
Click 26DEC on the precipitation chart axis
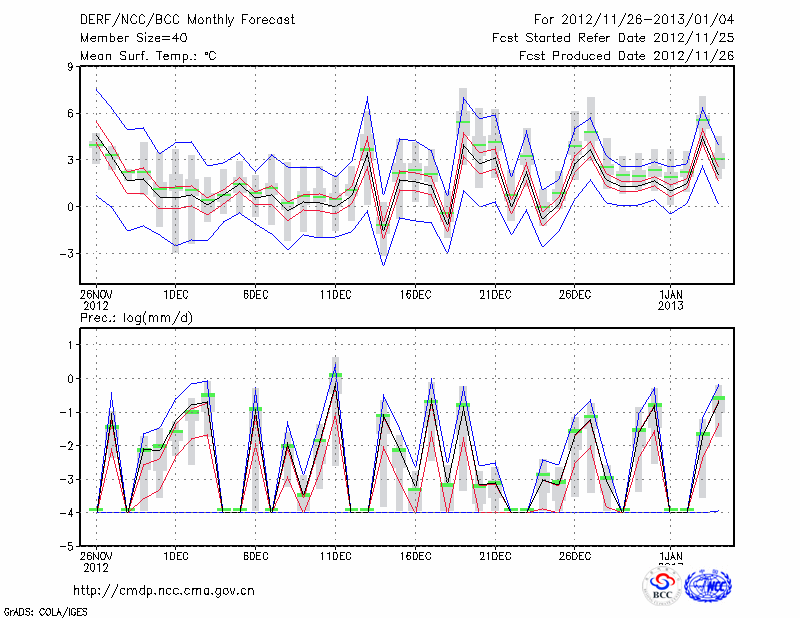point(575,555)
